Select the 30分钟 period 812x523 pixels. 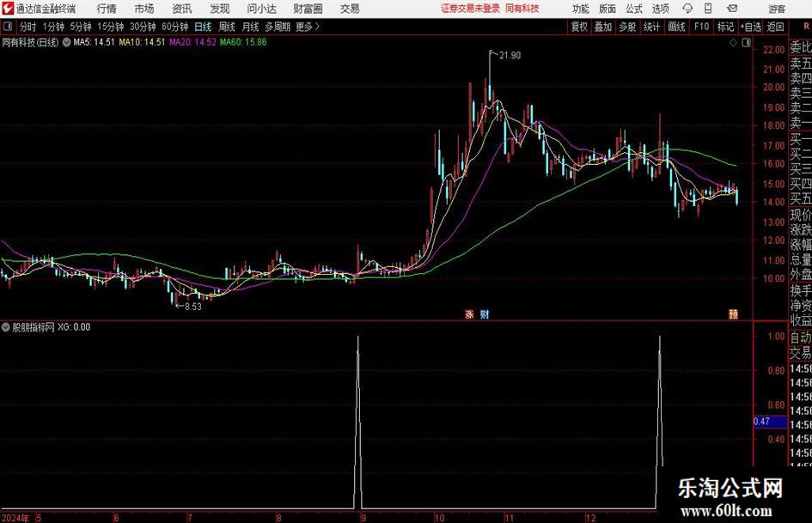click(x=143, y=27)
